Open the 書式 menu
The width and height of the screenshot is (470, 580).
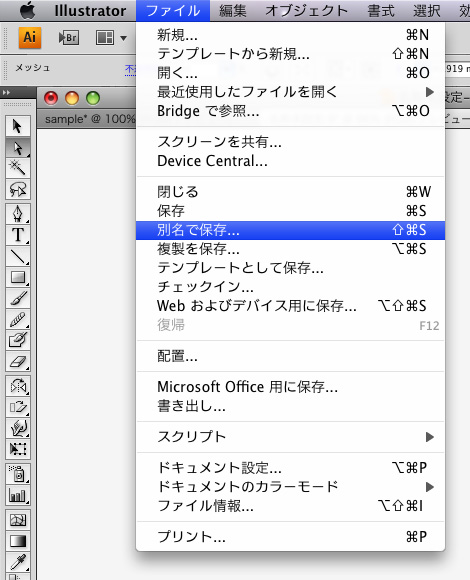[381, 11]
